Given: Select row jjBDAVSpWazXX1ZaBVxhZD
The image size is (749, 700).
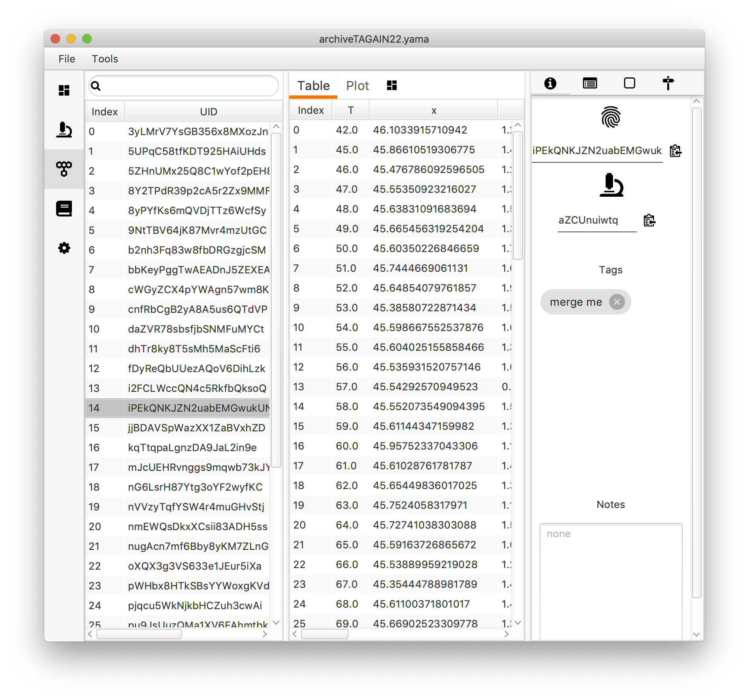Looking at the screenshot, I should [178, 428].
